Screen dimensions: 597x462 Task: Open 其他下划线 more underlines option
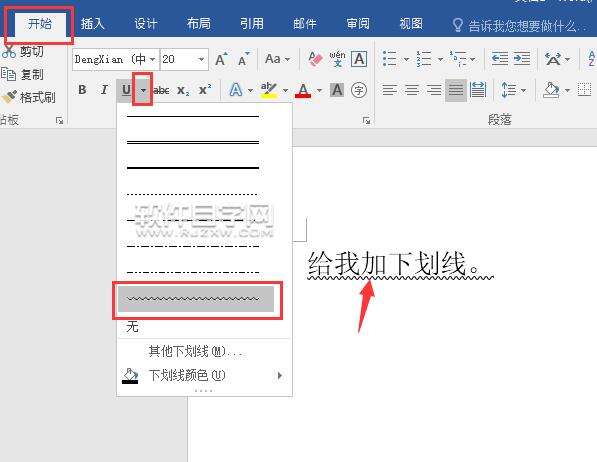(195, 351)
